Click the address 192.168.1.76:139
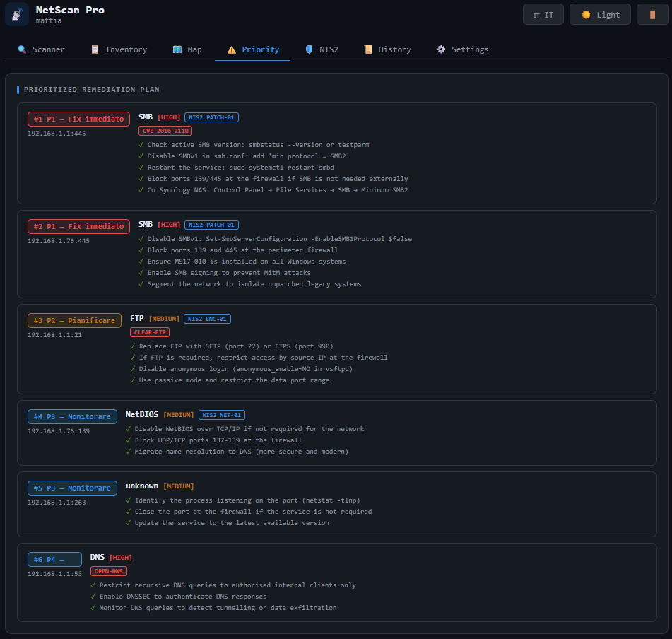This screenshot has height=639, width=672. [x=59, y=431]
